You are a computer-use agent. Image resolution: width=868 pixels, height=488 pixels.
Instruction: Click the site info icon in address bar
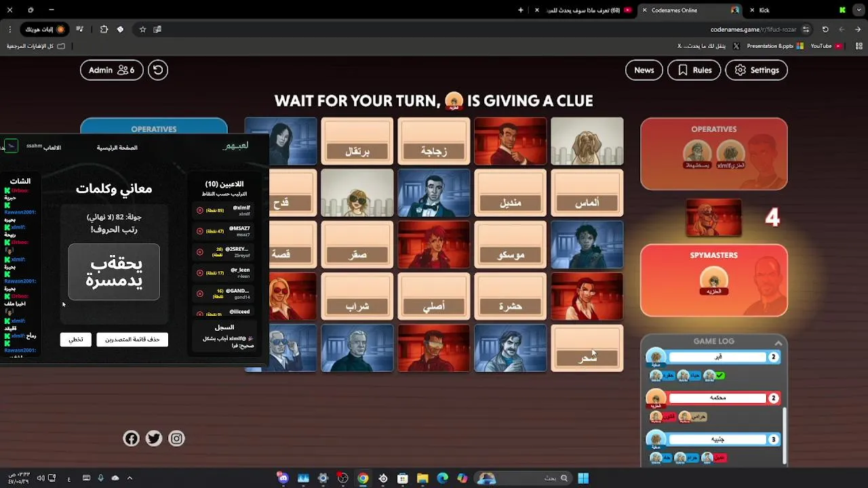coord(806,29)
